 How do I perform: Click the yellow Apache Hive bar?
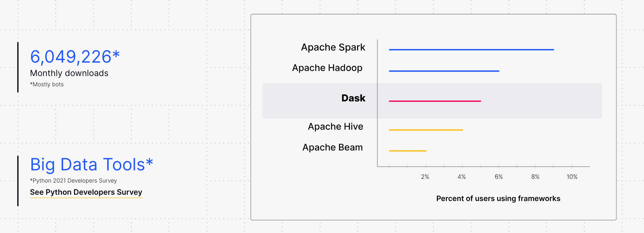(426, 130)
